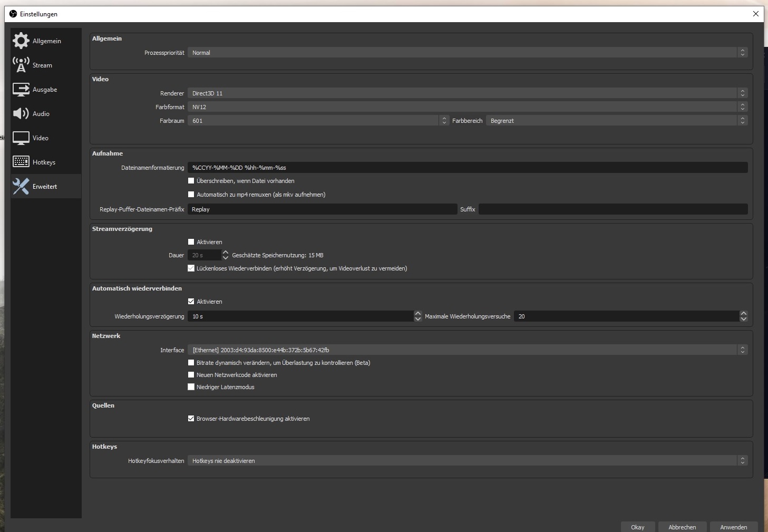Open the Farbbereich dropdown

616,121
